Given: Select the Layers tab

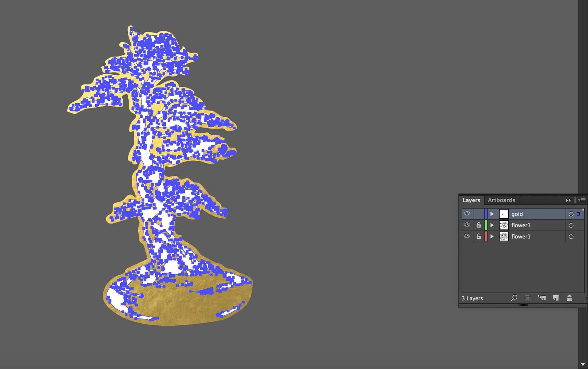Looking at the screenshot, I should 471,200.
